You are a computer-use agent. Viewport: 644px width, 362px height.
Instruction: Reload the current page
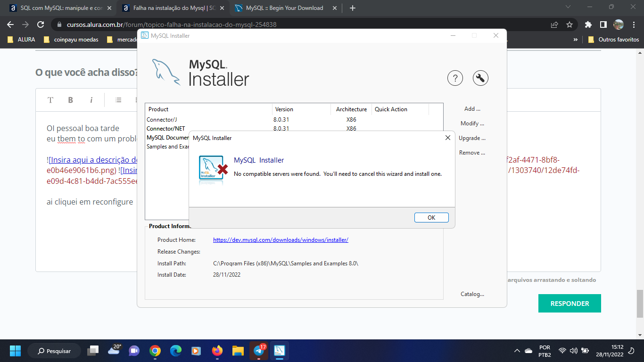pyautogui.click(x=41, y=25)
